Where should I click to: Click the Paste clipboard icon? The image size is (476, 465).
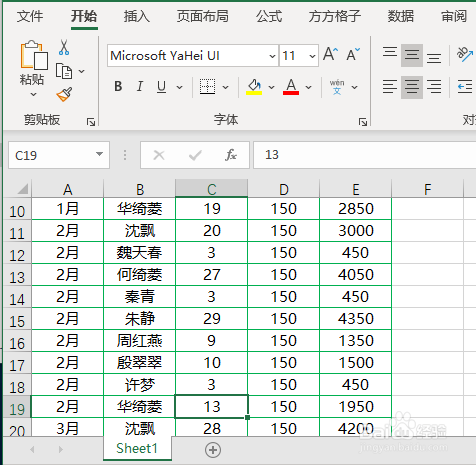(34, 55)
